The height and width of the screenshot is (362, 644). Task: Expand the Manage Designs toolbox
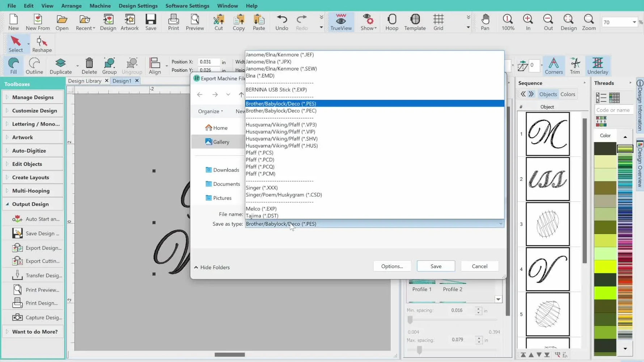point(33,97)
